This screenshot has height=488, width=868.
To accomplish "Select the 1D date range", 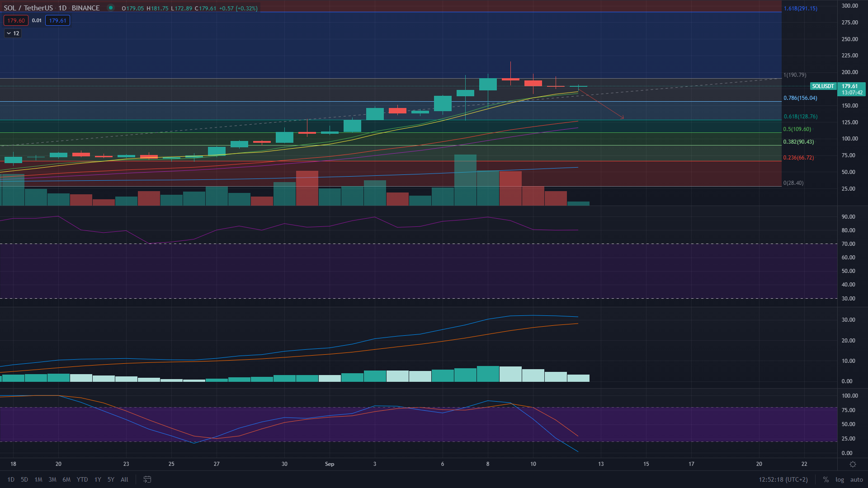I will (11, 479).
